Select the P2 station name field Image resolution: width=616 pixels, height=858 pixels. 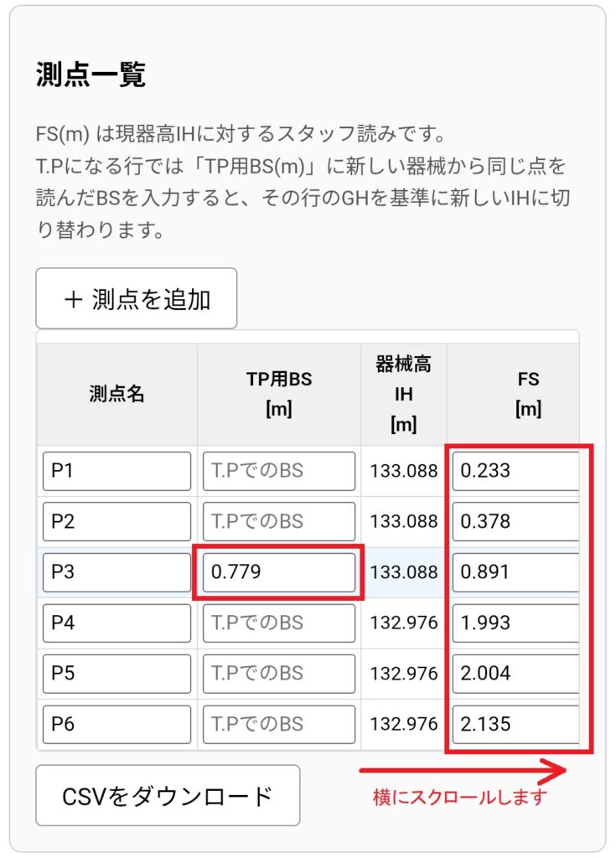116,521
